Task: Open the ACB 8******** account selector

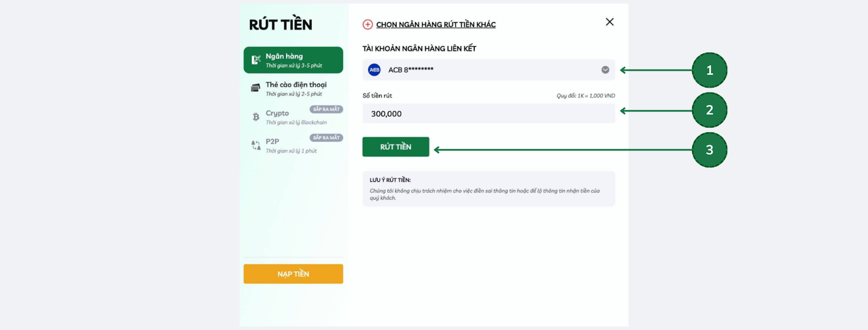Action: pyautogui.click(x=489, y=70)
